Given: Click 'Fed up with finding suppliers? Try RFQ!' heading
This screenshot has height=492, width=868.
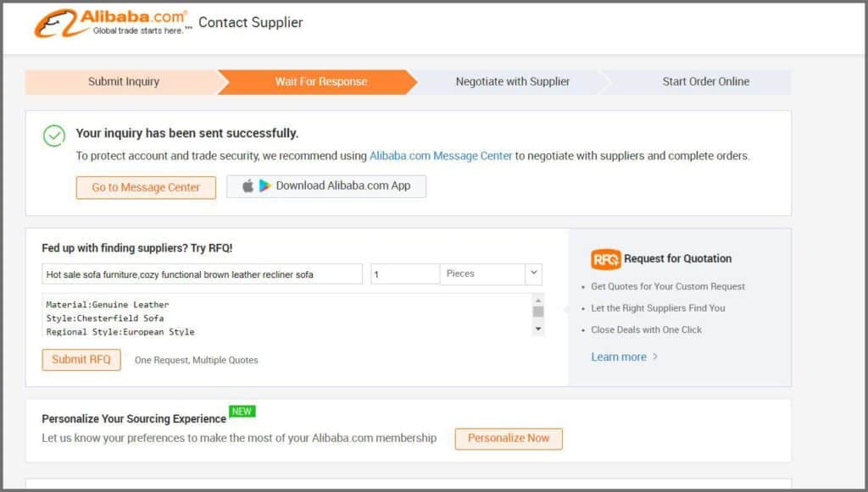Looking at the screenshot, I should [x=137, y=248].
